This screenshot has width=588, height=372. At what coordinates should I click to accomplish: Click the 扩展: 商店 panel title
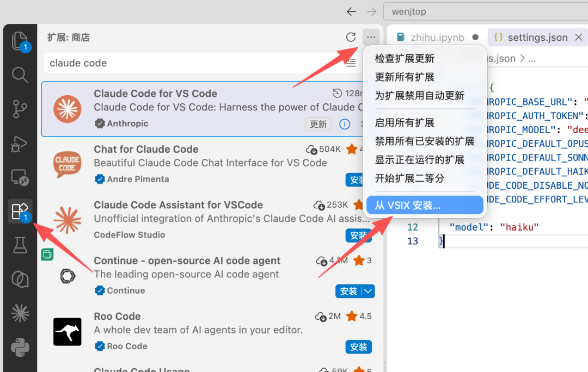pos(68,38)
